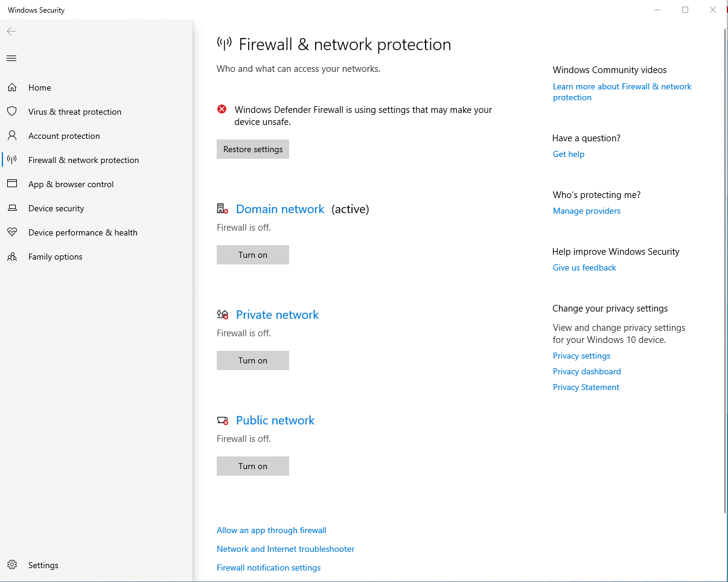This screenshot has width=728, height=582.
Task: Open Firewall notification settings link
Action: [269, 568]
